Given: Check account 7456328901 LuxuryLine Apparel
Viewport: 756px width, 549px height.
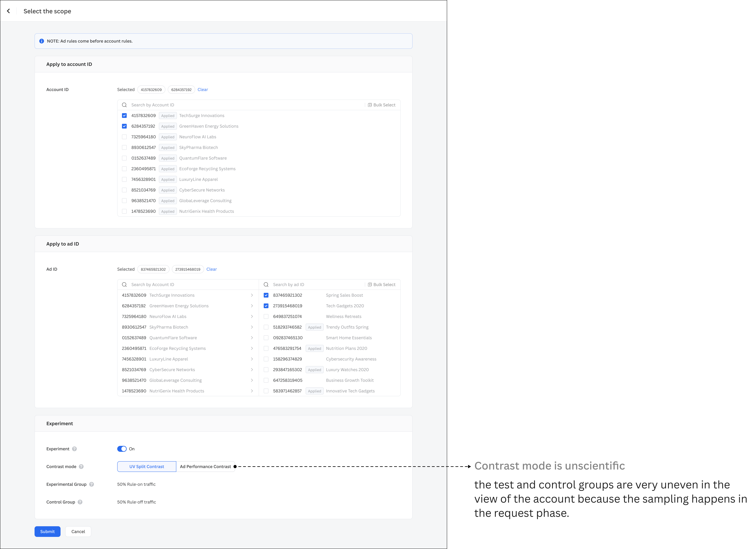Looking at the screenshot, I should point(124,180).
